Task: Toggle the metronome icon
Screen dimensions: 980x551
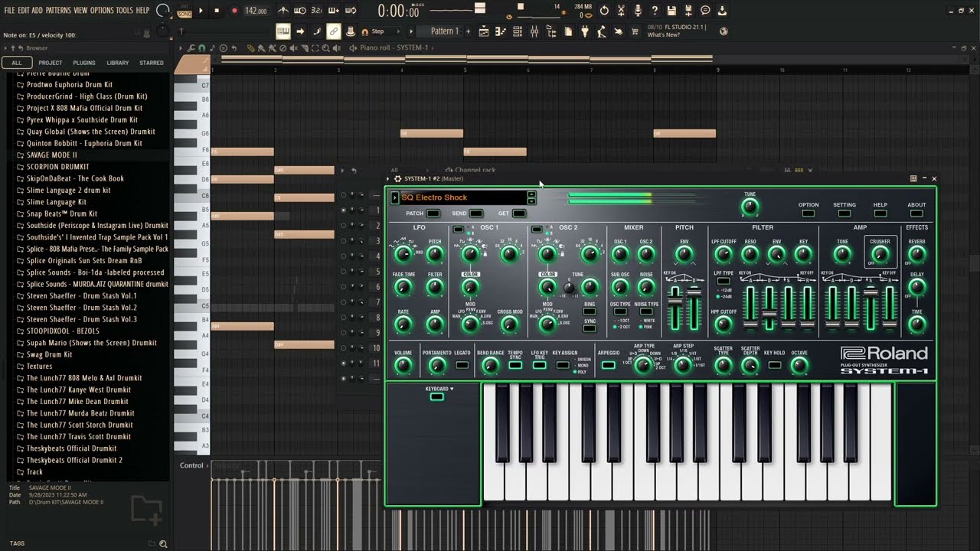Action: (283, 11)
